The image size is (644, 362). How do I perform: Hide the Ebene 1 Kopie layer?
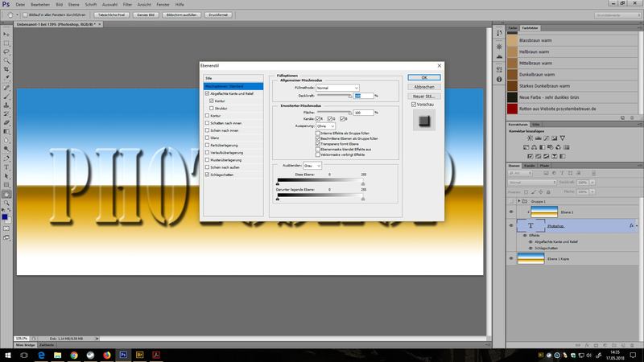pyautogui.click(x=511, y=258)
